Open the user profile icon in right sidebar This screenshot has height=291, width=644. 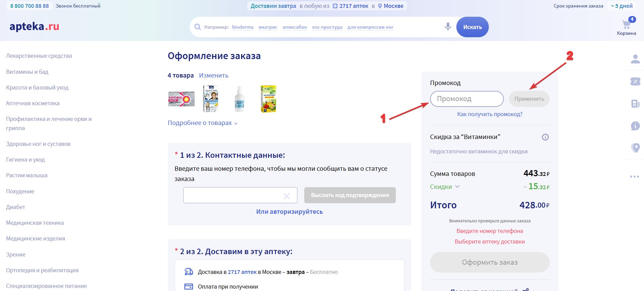coord(635,59)
